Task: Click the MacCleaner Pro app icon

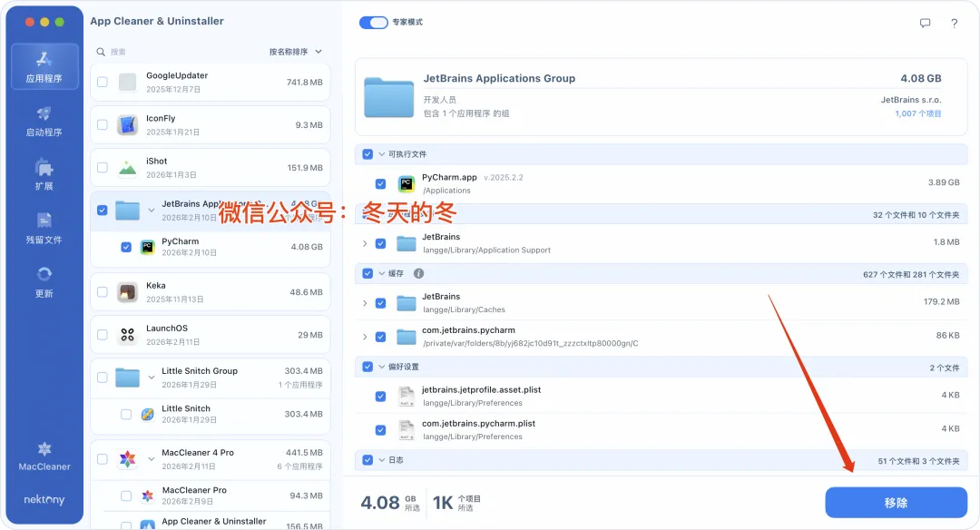Action: tap(148, 496)
